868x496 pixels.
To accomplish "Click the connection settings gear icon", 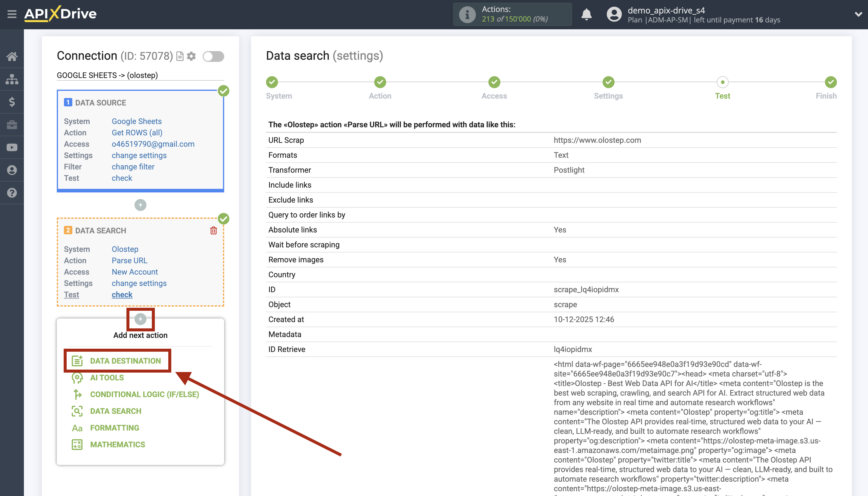I will (192, 56).
